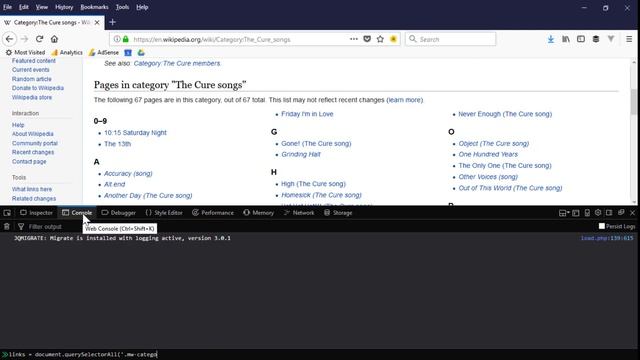Open a new browser tab
Viewport: 640px width, 360px height.
113,22
